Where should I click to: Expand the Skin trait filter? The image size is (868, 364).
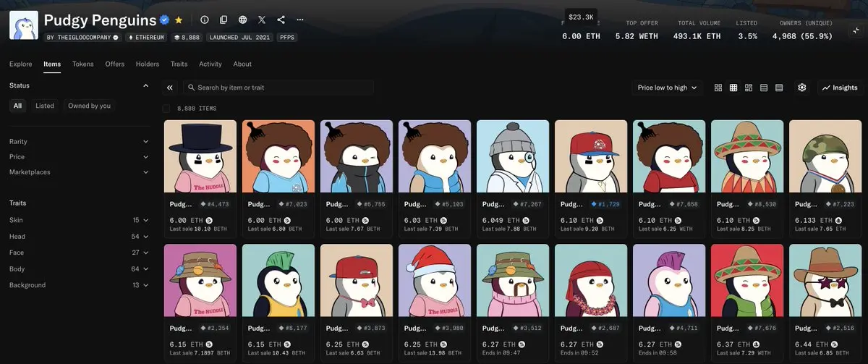(79, 220)
